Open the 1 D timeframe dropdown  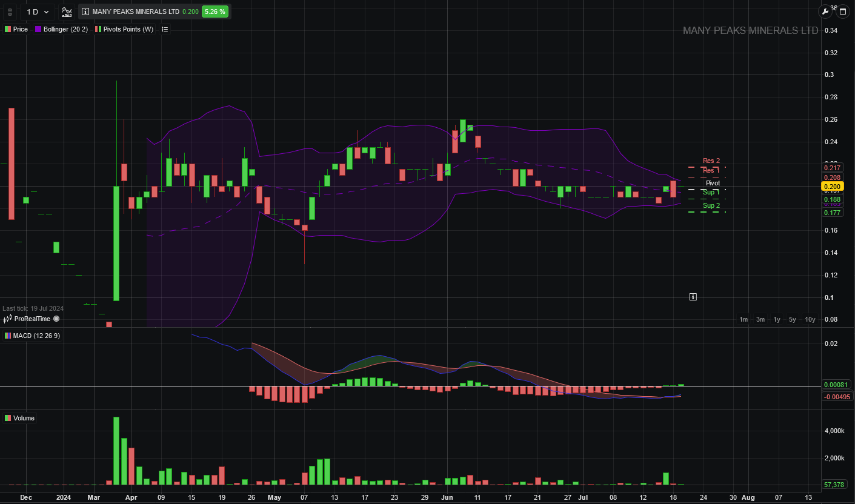38,12
